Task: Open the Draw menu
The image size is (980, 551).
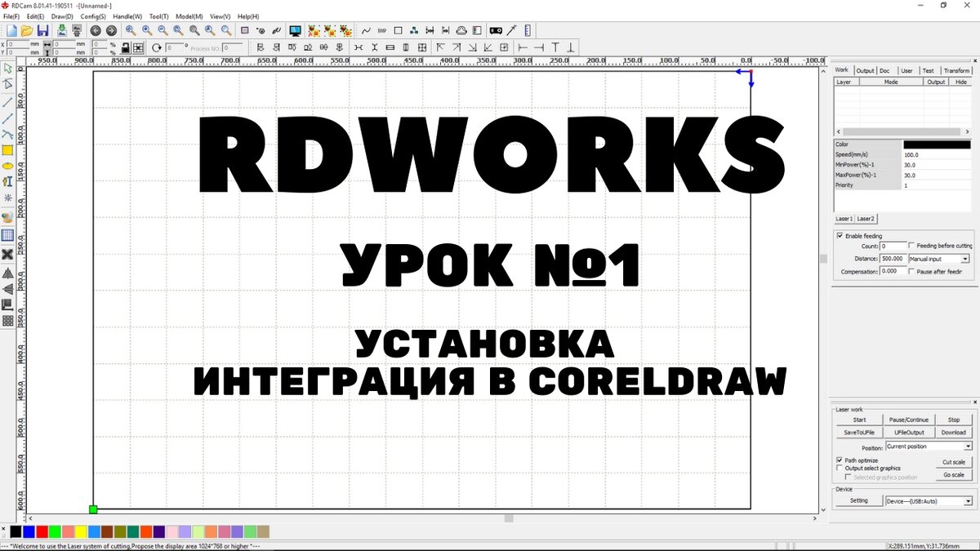Action: [x=62, y=16]
